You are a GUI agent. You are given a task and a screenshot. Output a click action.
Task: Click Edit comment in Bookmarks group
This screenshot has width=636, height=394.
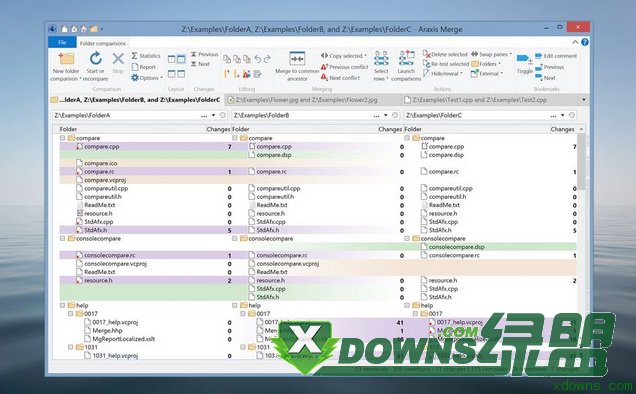pos(556,56)
